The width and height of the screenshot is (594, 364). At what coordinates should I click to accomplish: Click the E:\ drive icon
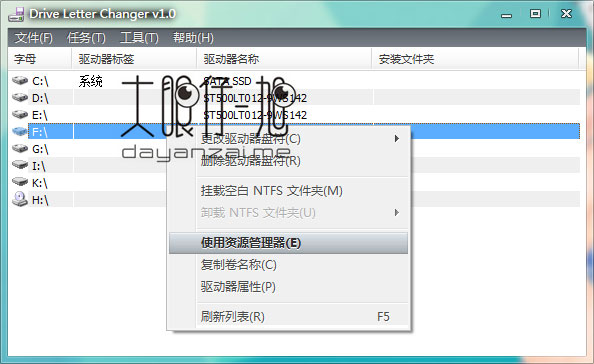[20, 115]
